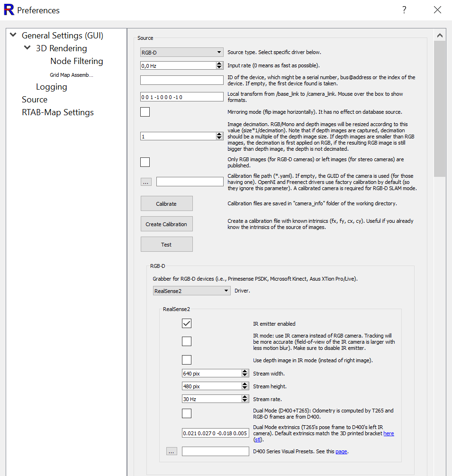
Task: Increase the Stream width value
Action: coord(245,371)
